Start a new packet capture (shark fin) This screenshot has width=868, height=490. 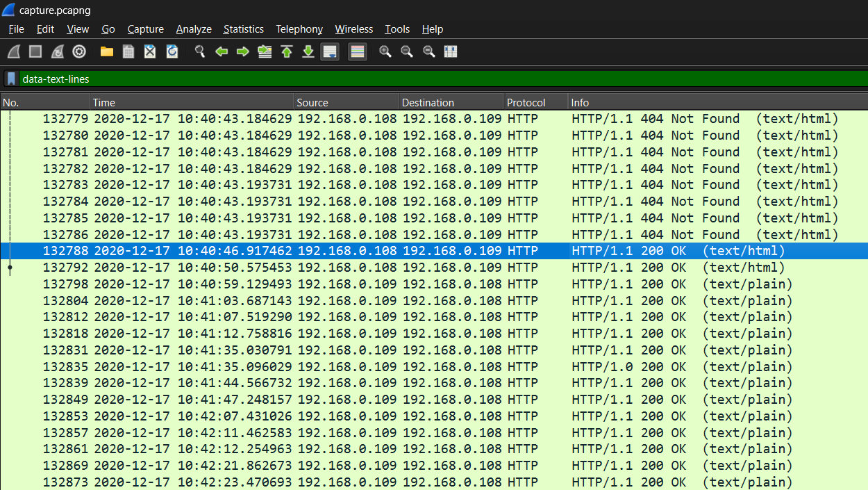click(x=14, y=51)
